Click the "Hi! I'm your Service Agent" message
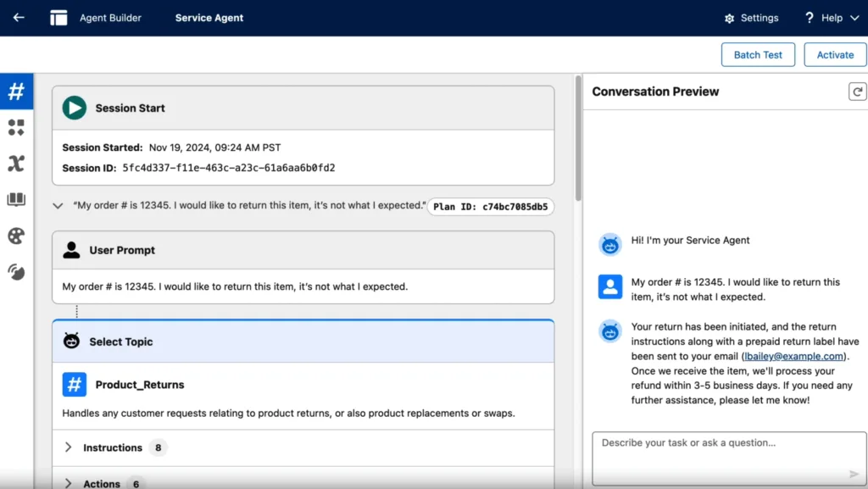The width and height of the screenshot is (868, 489). [x=690, y=240]
